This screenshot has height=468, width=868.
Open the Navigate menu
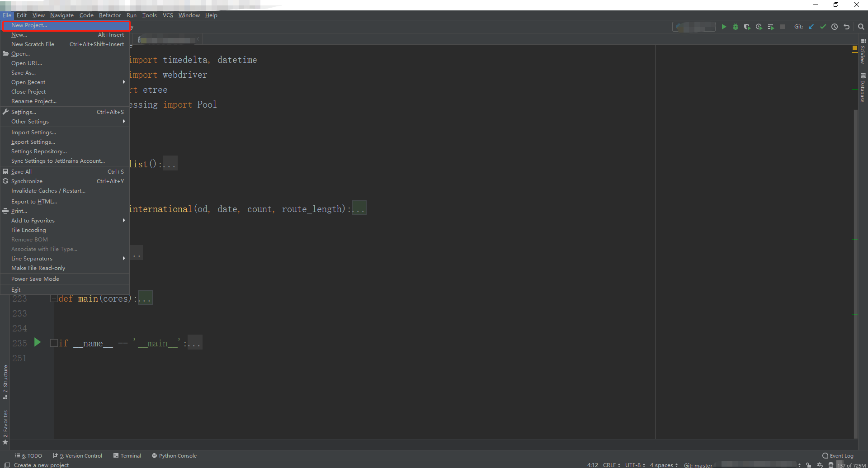(x=62, y=15)
